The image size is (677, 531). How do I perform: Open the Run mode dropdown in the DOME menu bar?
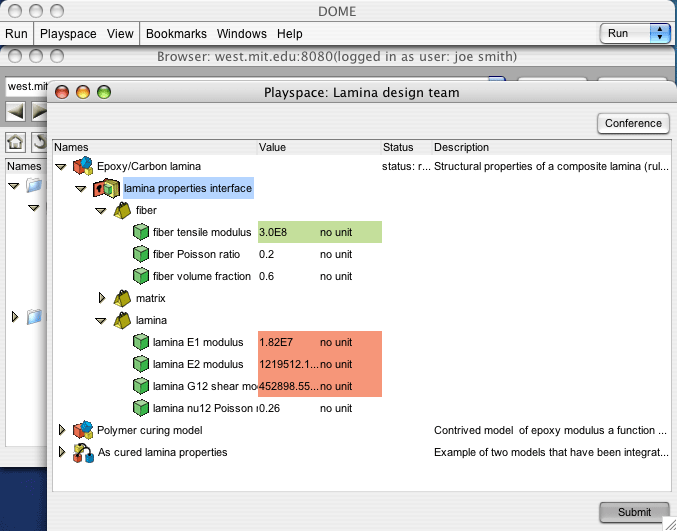[x=636, y=33]
